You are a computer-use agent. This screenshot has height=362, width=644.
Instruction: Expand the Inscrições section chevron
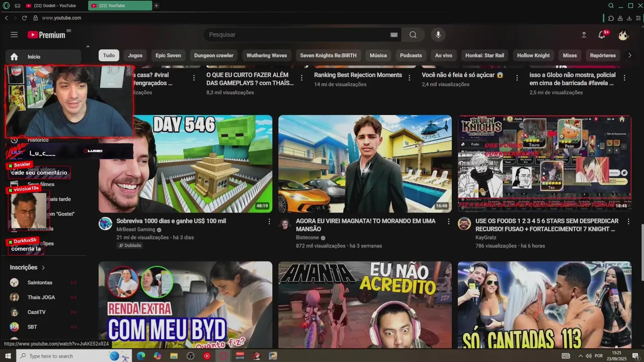tap(43, 267)
